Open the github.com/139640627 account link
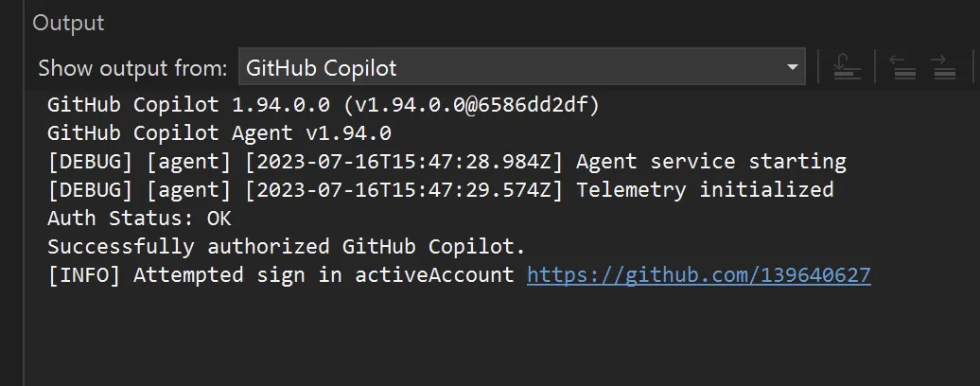This screenshot has width=980, height=386. tap(698, 275)
